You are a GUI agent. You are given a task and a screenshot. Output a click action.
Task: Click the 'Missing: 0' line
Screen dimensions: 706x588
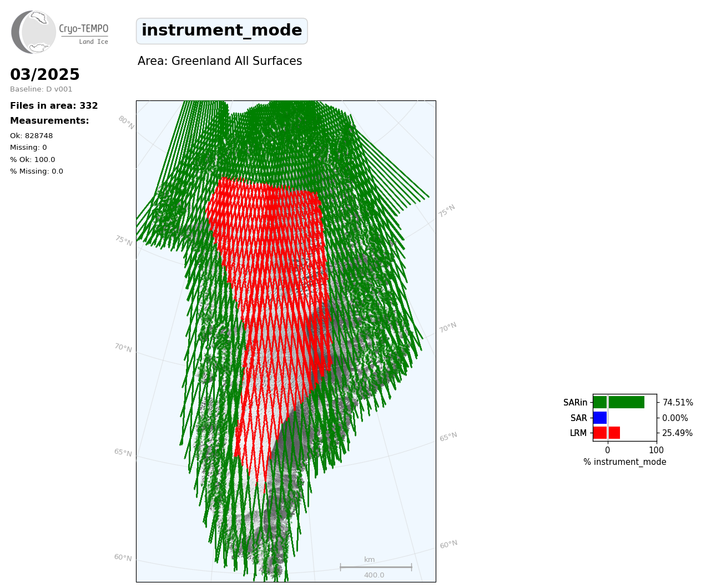tap(28, 148)
